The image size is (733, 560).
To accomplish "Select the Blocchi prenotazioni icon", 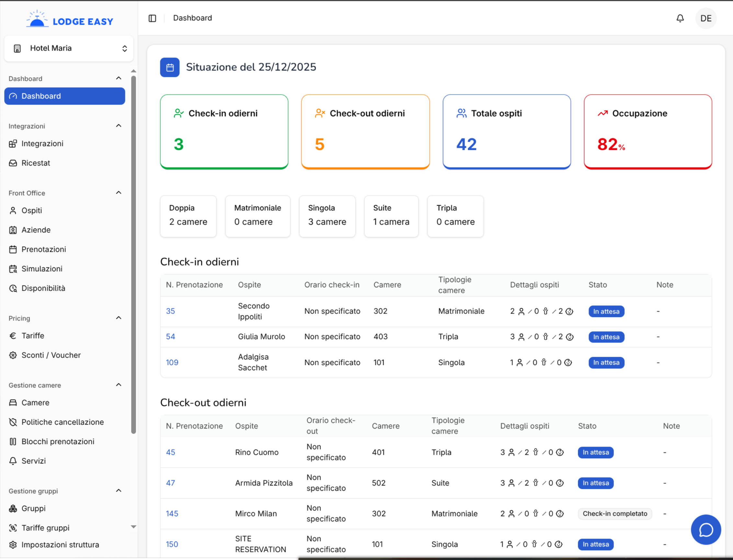I will click(x=13, y=441).
